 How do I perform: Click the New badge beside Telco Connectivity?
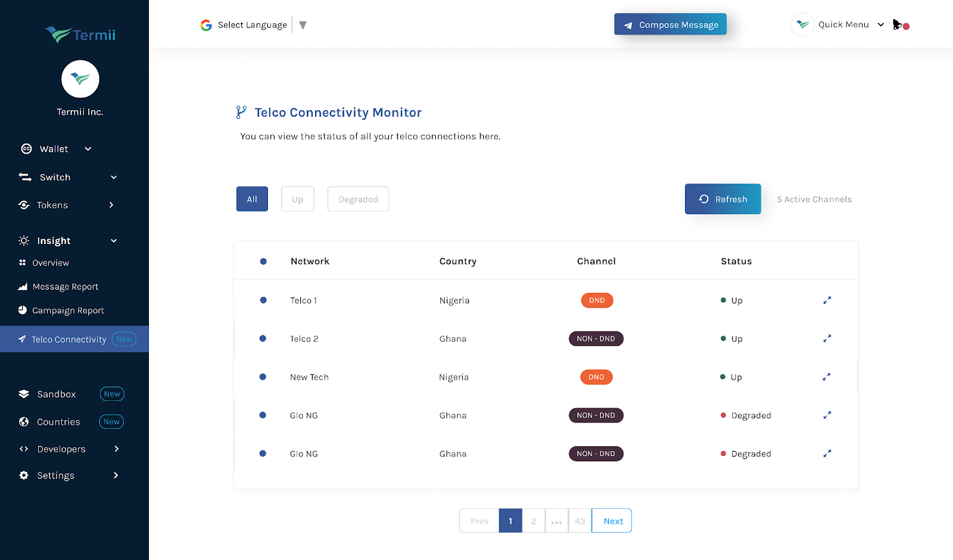[x=124, y=339]
